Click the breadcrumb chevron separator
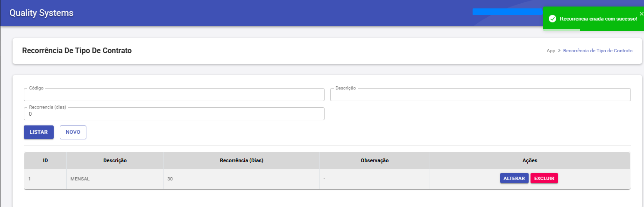Screen dimensions: 644x207 tap(559, 51)
